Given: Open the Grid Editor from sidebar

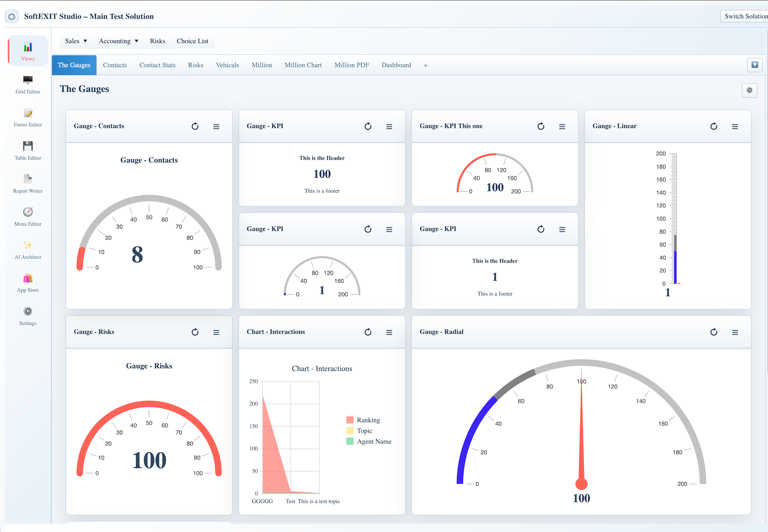Looking at the screenshot, I should [x=28, y=84].
